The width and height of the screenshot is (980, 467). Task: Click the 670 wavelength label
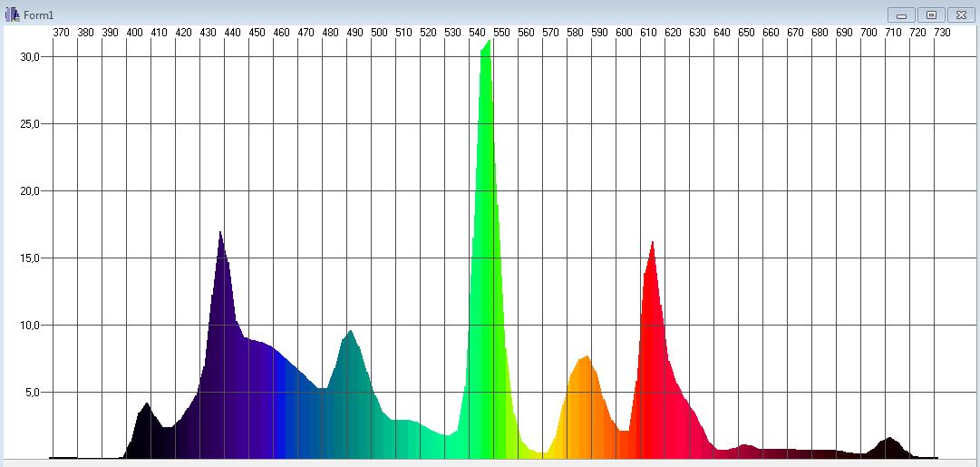795,33
